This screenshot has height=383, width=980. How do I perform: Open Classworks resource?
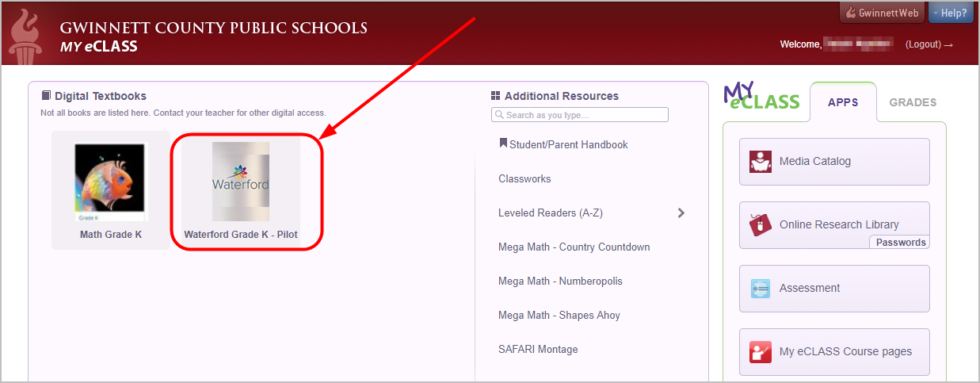[x=524, y=179]
